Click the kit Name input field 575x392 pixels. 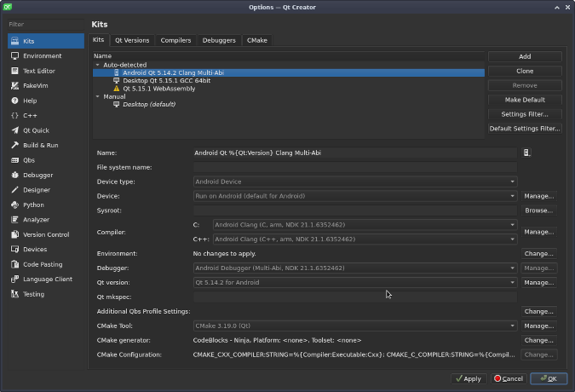[x=354, y=153]
